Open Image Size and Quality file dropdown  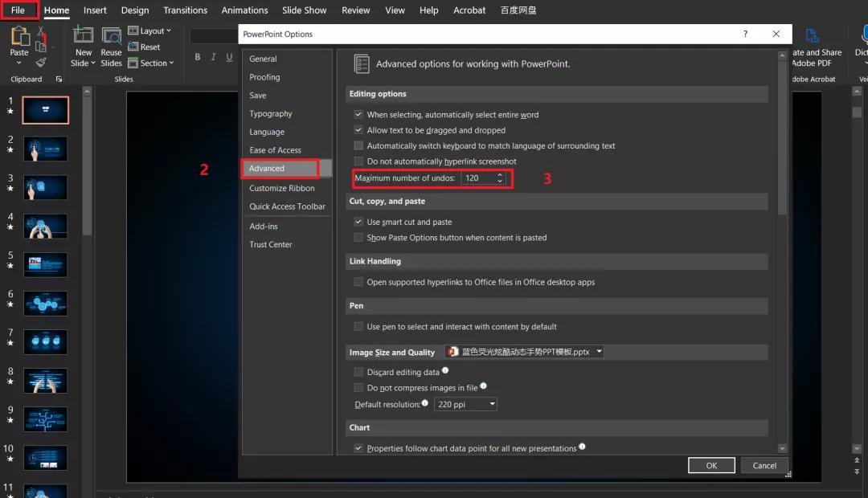coord(599,352)
